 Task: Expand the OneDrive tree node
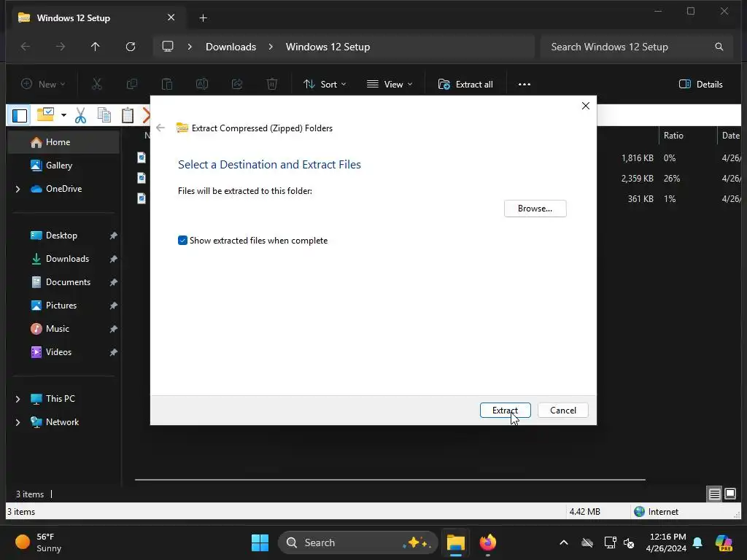(x=18, y=189)
